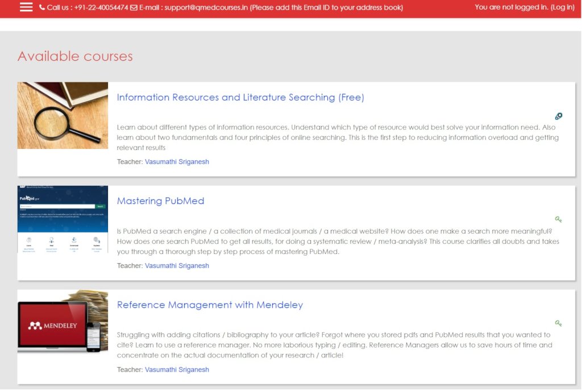Click the key icon on Mendeley course

pos(558,323)
